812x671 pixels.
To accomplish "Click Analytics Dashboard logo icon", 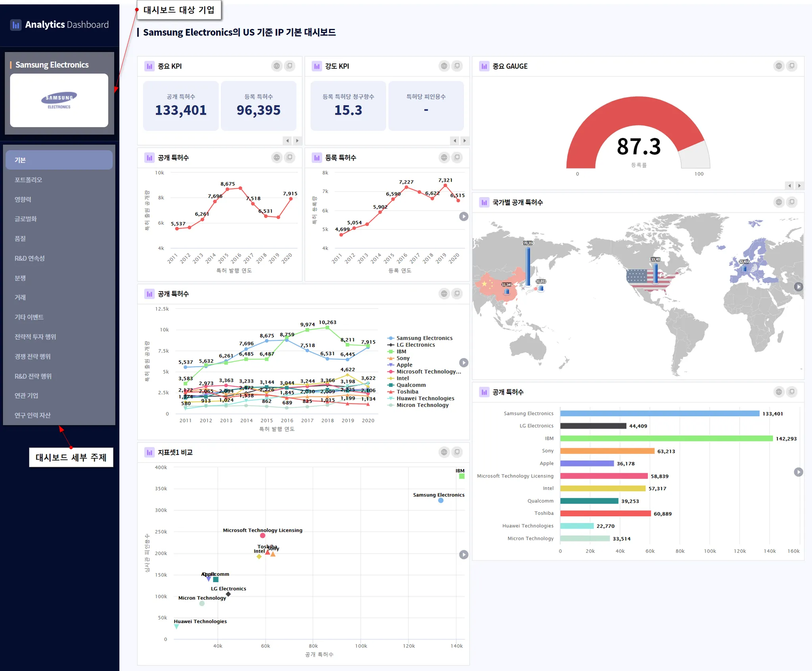I will coord(16,25).
